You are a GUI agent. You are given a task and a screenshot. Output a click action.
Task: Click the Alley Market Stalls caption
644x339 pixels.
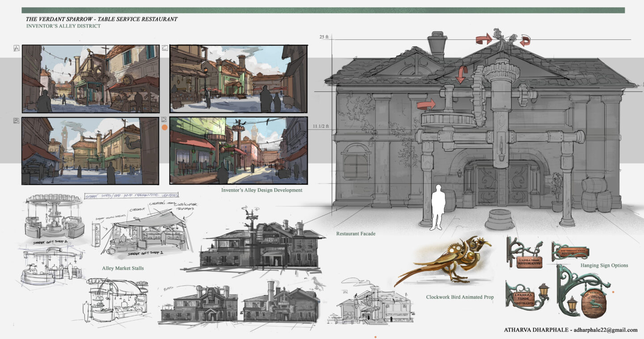(x=122, y=269)
